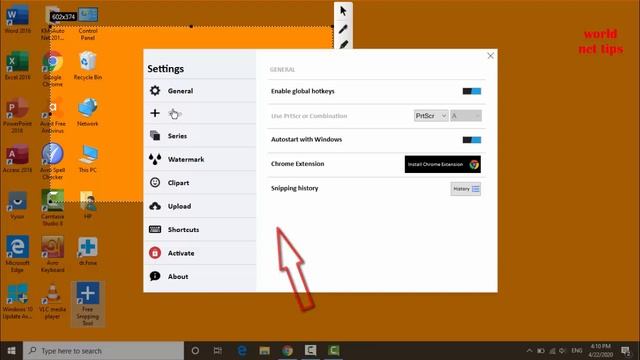This screenshot has width=640, height=360.
Task: Open the letter A combination dropdown
Action: tap(466, 116)
